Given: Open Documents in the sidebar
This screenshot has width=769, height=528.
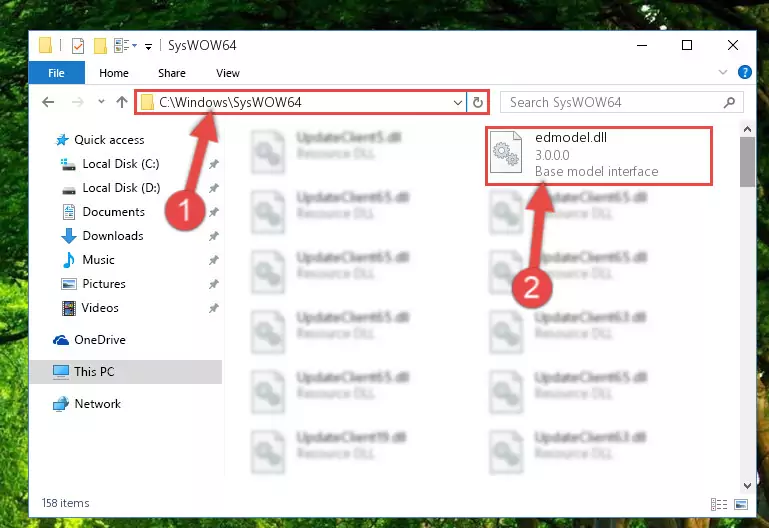Looking at the screenshot, I should [x=113, y=212].
